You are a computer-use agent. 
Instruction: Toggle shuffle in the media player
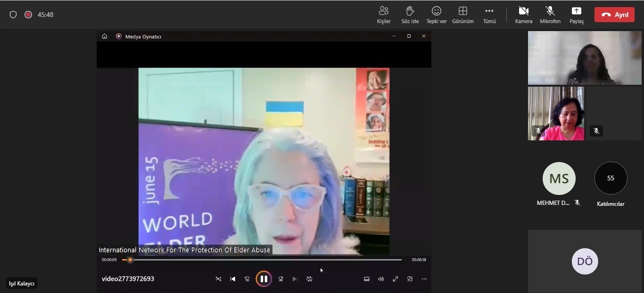point(218,279)
